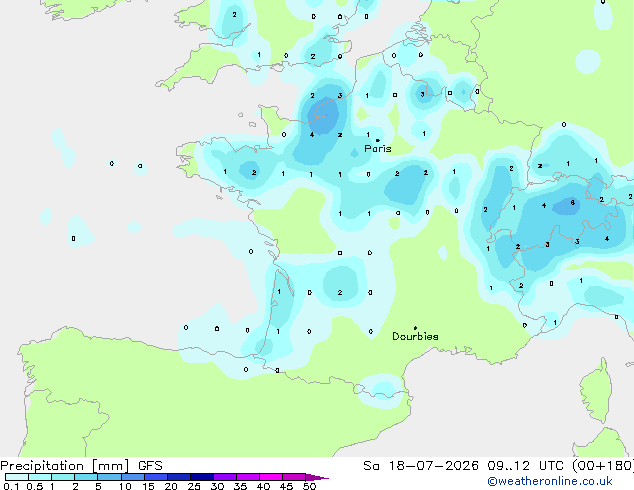
Task: Click the legend swatch between 2 and 5
Action: point(86,477)
